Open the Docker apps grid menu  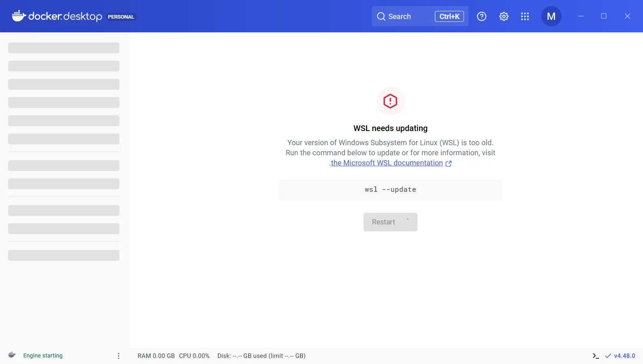[525, 17]
